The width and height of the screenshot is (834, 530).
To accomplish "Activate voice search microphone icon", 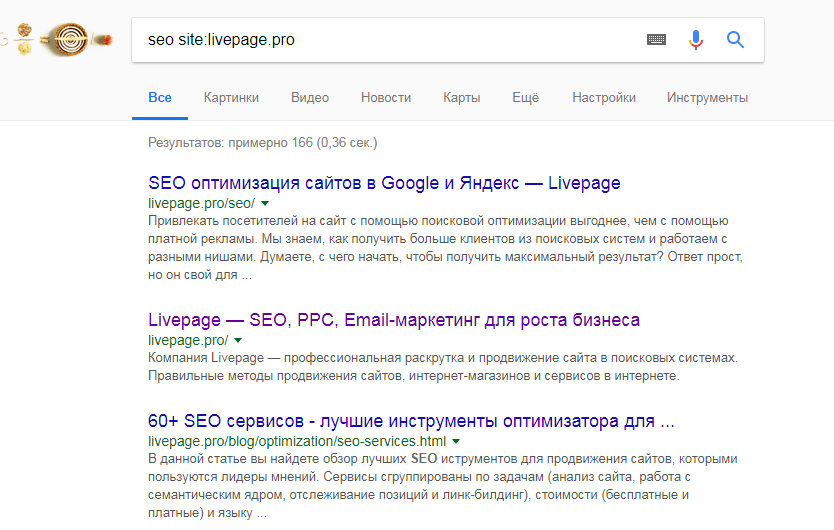I will [696, 40].
